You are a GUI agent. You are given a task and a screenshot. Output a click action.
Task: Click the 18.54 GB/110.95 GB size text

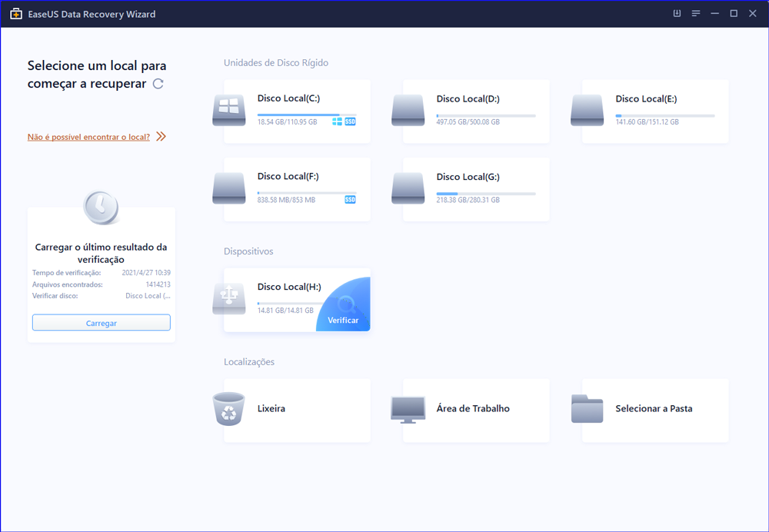point(287,121)
